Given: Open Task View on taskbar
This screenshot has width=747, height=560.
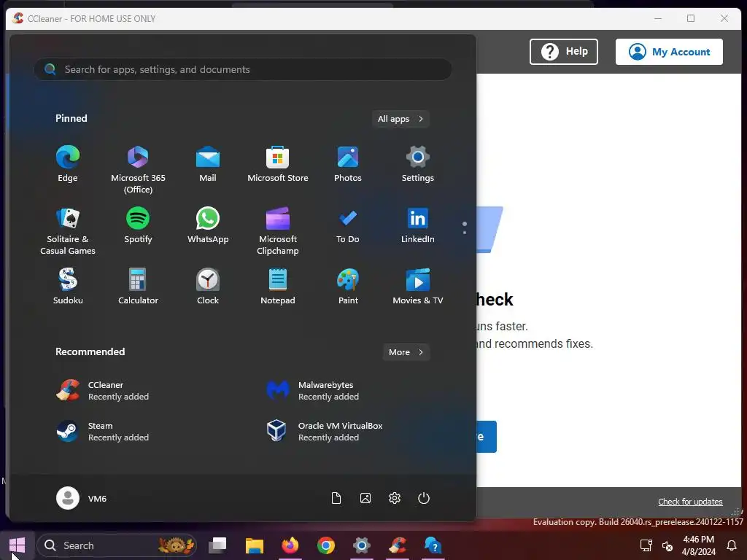Looking at the screenshot, I should click(x=217, y=545).
